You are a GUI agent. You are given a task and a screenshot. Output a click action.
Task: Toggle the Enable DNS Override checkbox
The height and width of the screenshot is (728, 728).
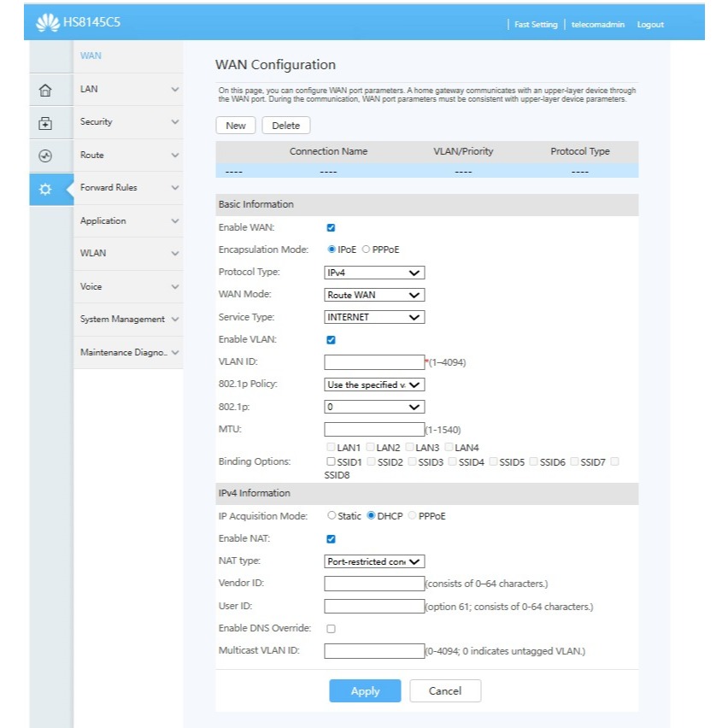(x=331, y=628)
